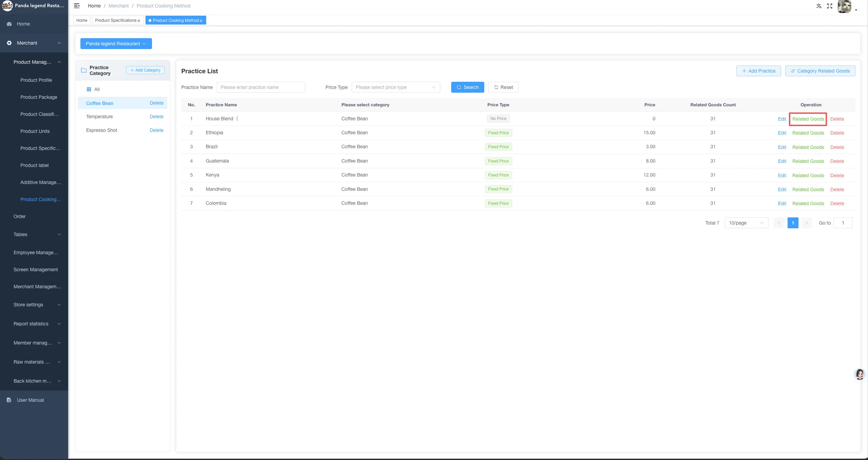Edit the Ethiopia practice row
The image size is (868, 460).
[782, 133]
